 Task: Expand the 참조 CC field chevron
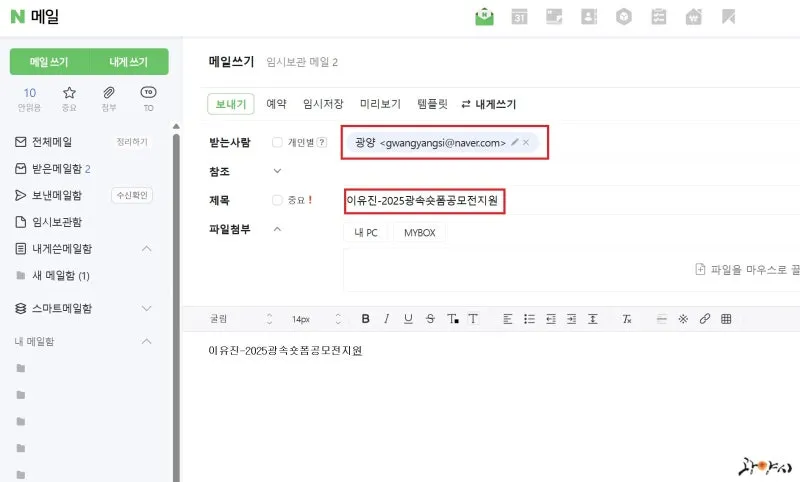(277, 171)
